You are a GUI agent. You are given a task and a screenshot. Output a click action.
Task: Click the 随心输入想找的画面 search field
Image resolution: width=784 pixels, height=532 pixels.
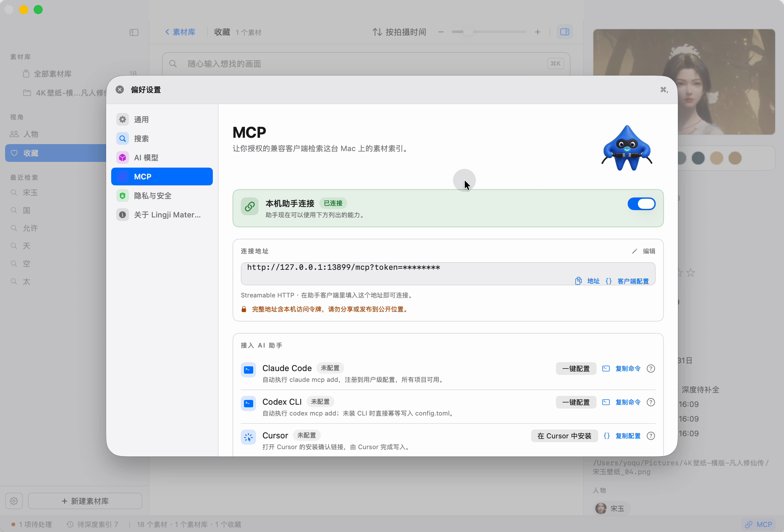(366, 64)
